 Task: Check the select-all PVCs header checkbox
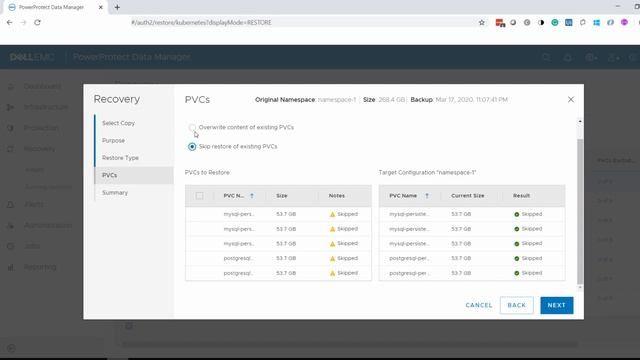[x=199, y=196]
